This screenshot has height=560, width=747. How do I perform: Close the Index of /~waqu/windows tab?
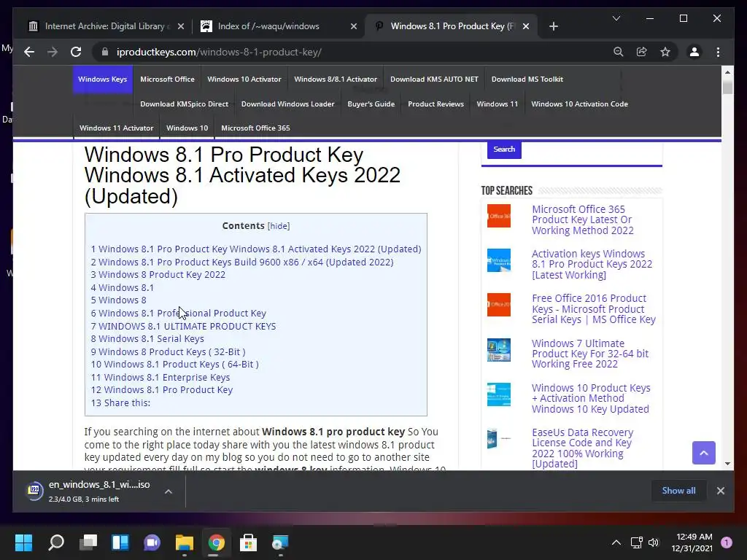coord(354,26)
